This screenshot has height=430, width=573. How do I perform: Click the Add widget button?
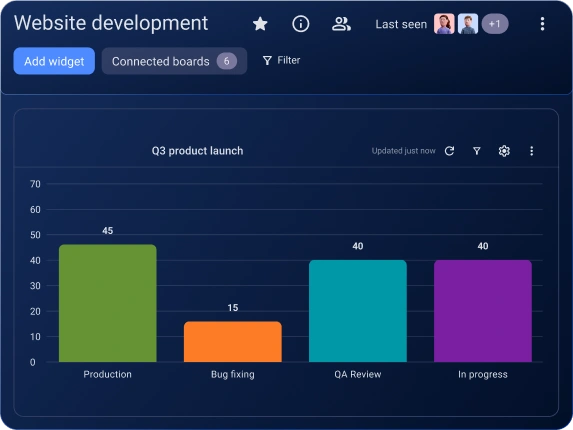click(x=54, y=61)
